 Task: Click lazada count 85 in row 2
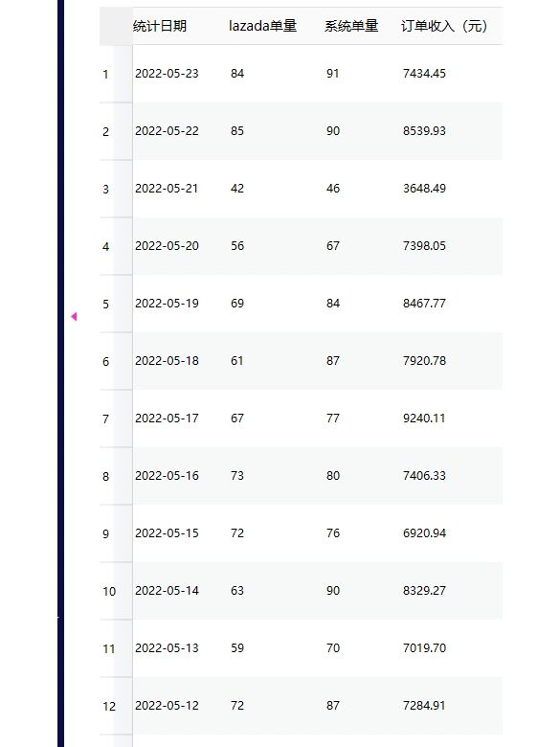tap(237, 131)
